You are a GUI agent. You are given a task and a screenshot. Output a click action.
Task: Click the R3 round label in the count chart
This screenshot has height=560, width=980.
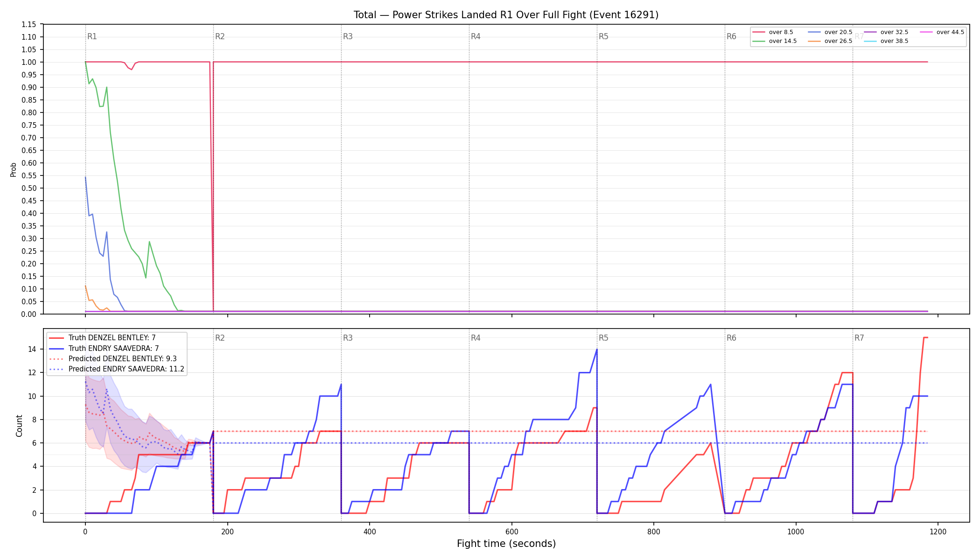click(348, 338)
